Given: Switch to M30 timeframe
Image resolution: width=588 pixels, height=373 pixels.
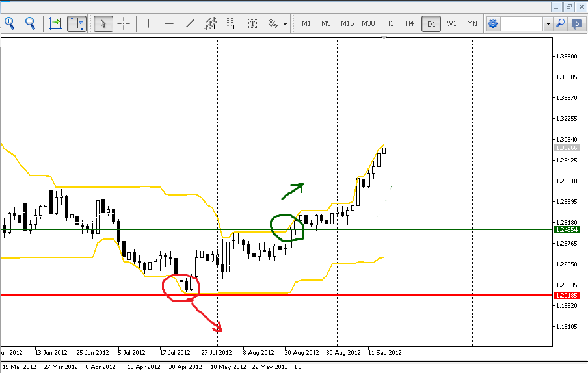Looking at the screenshot, I should point(368,23).
